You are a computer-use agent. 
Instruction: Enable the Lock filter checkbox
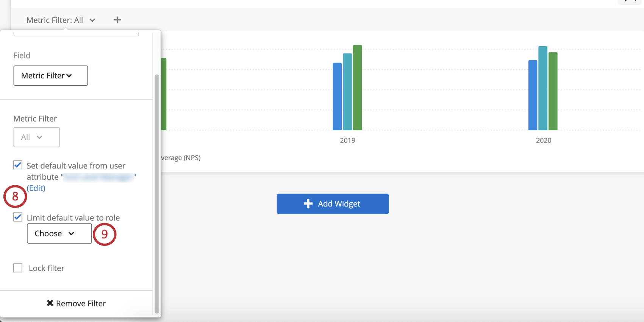tap(18, 268)
